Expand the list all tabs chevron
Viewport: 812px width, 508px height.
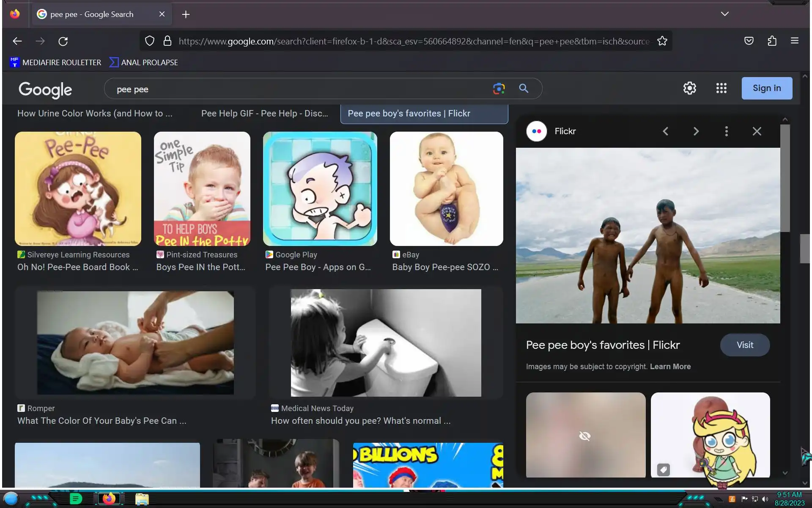[x=724, y=14]
